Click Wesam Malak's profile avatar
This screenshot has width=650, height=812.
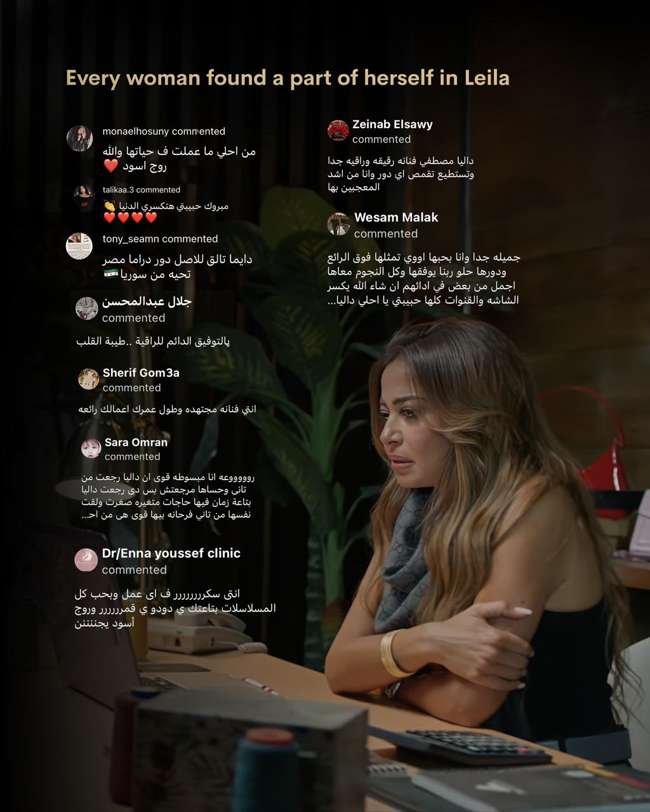click(x=338, y=224)
